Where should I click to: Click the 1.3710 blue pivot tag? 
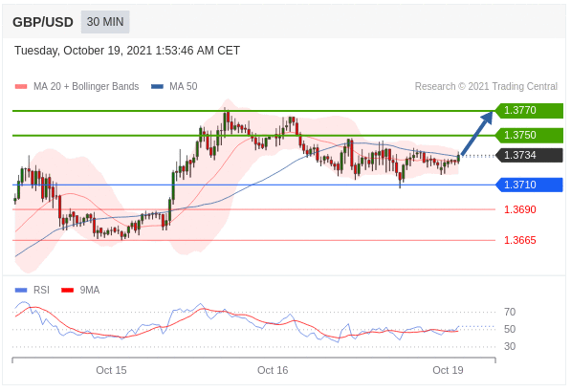click(529, 185)
